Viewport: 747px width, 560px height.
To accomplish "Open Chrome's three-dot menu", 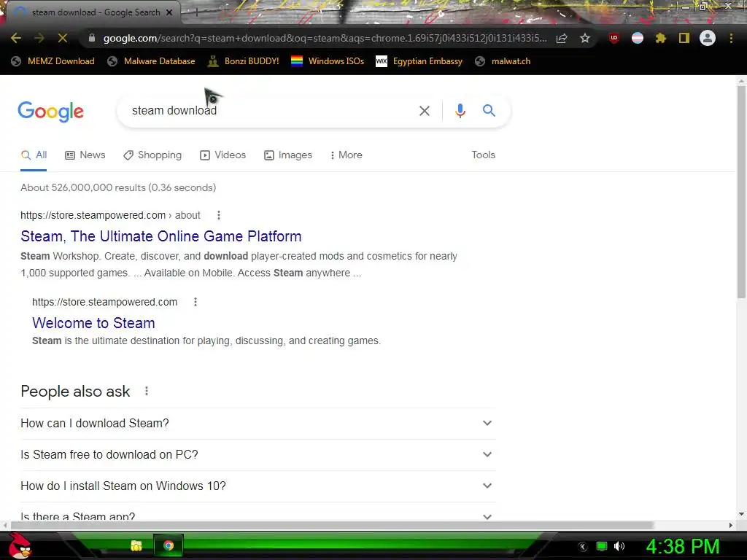I will [x=731, y=38].
